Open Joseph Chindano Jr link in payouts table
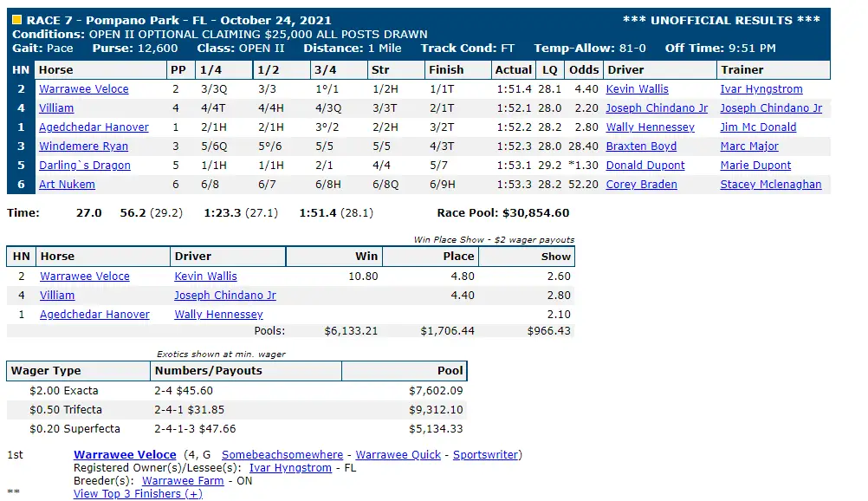This screenshot has height=501, width=868. (225, 296)
